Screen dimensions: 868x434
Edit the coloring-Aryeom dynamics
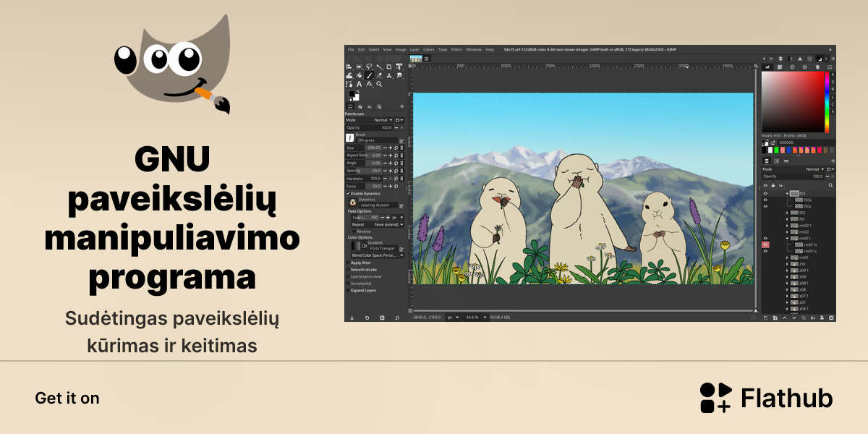401,205
